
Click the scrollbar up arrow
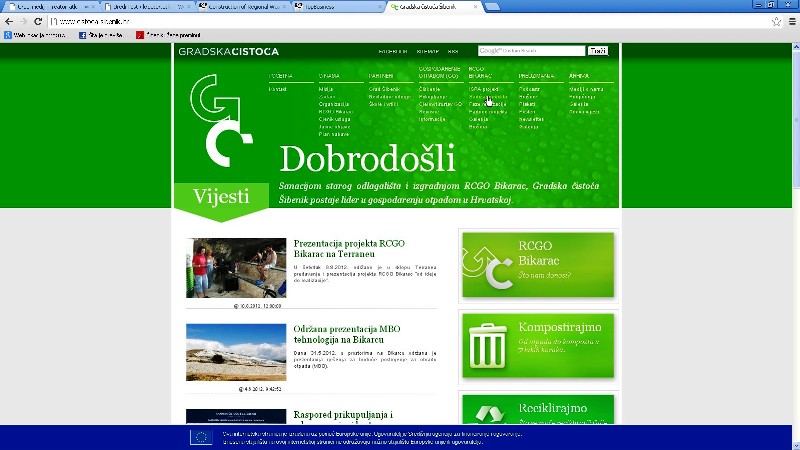[795, 47]
